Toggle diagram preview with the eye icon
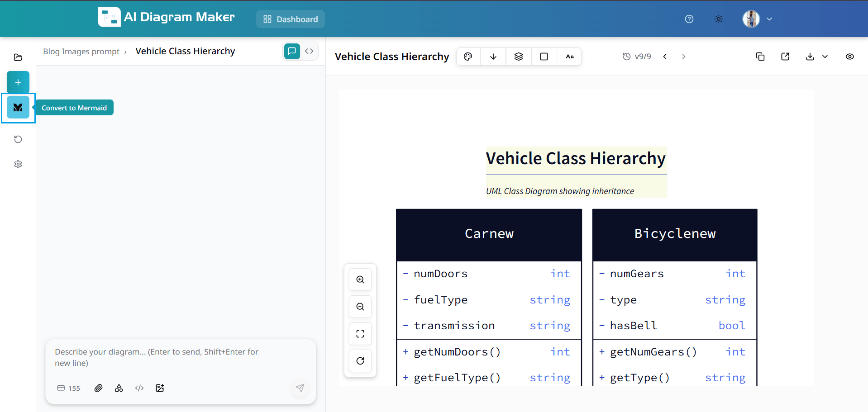Screen dimensions: 868x412 coord(849,57)
